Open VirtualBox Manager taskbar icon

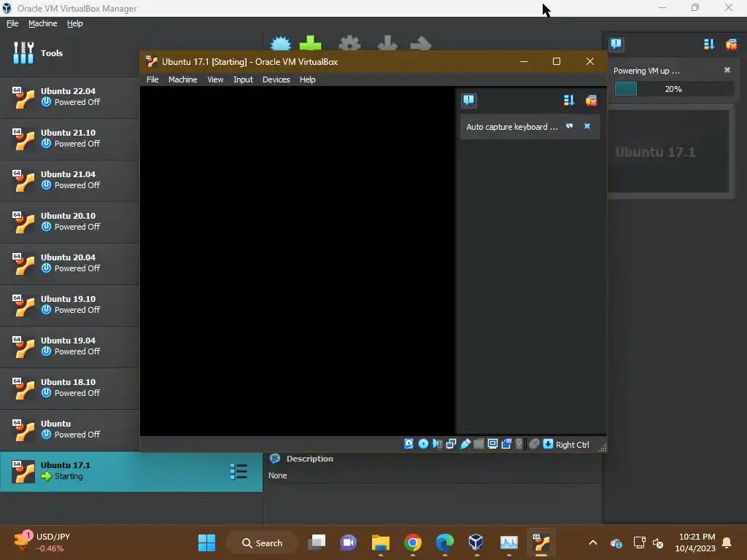coord(476,542)
